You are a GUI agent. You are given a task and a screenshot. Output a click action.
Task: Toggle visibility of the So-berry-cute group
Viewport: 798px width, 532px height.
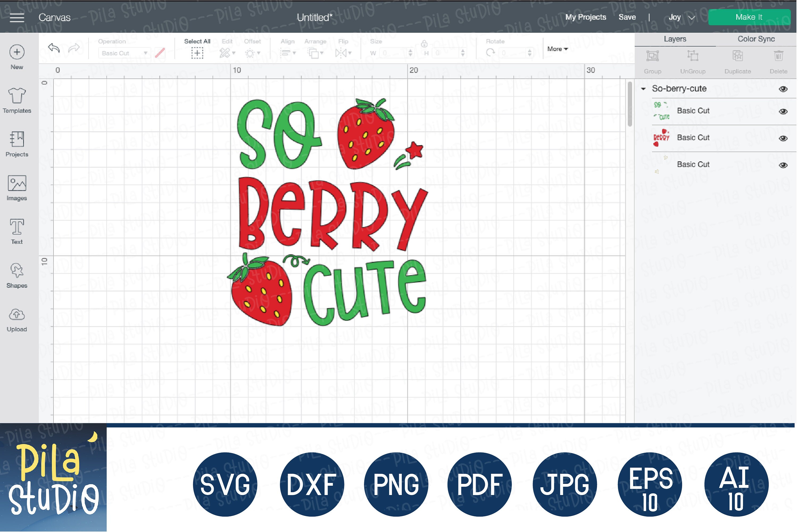783,89
